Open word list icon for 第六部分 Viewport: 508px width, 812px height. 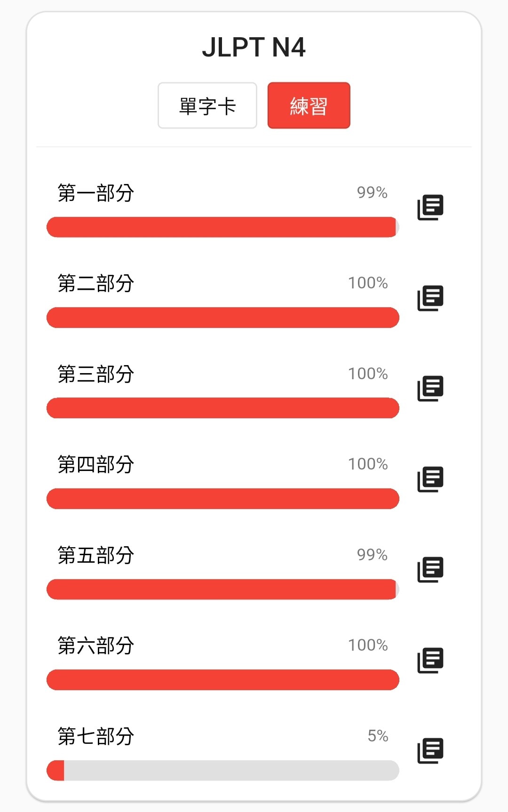(430, 661)
